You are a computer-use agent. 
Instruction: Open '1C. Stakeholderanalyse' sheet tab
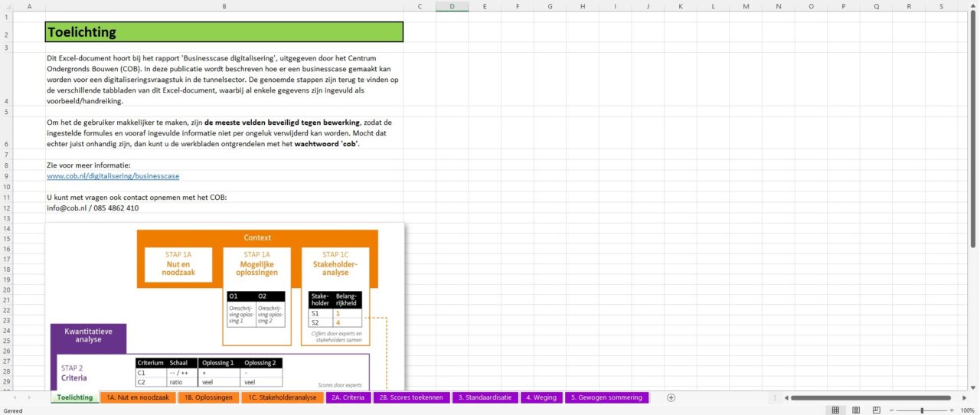(283, 397)
